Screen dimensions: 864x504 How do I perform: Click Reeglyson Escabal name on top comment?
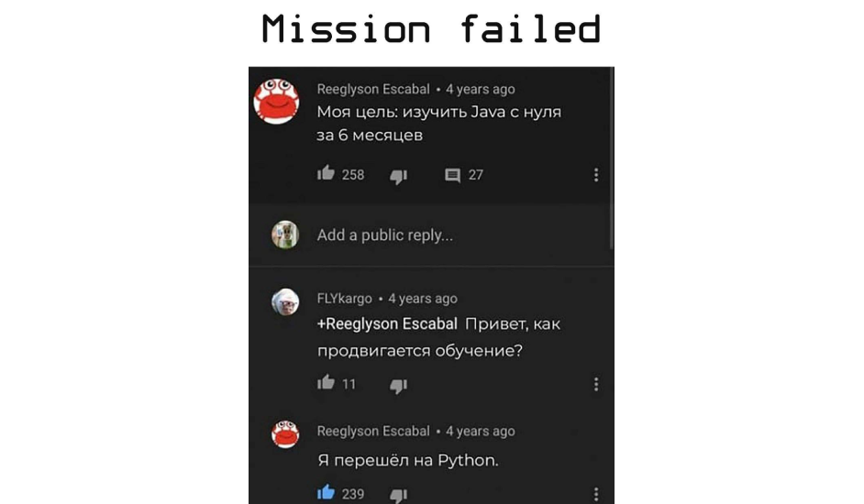[x=373, y=89]
